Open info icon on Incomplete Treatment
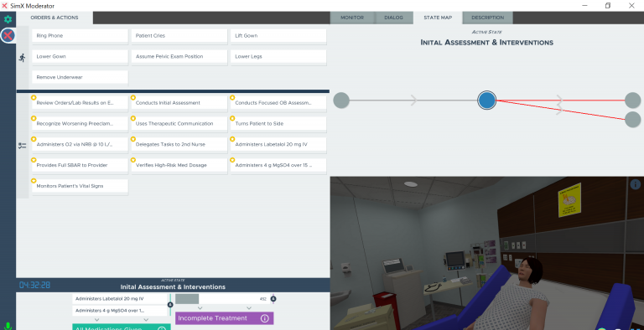Image resolution: width=644 pixels, height=330 pixels. coord(265,318)
